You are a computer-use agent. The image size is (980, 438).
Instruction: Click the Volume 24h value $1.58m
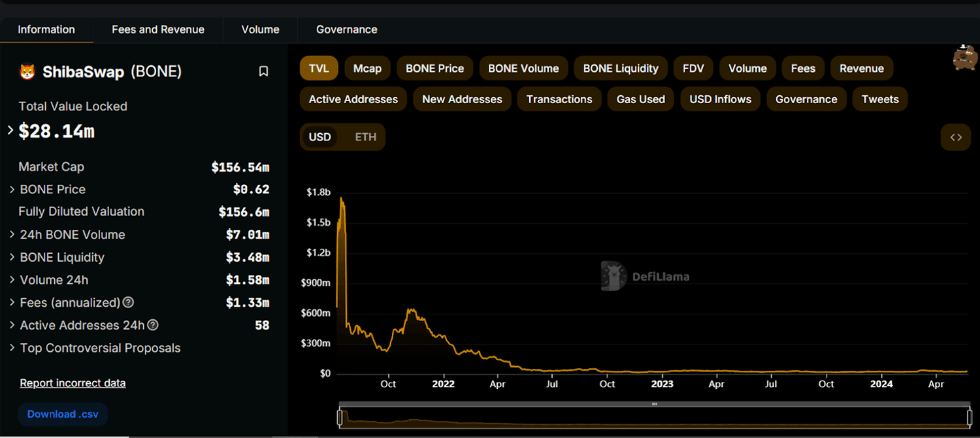pyautogui.click(x=248, y=280)
